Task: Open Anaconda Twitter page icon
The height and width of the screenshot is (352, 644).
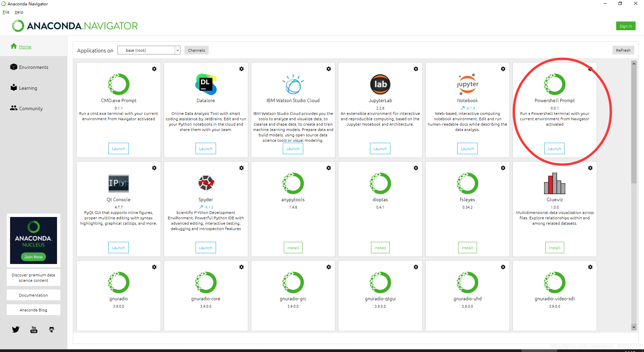Action: point(16,329)
